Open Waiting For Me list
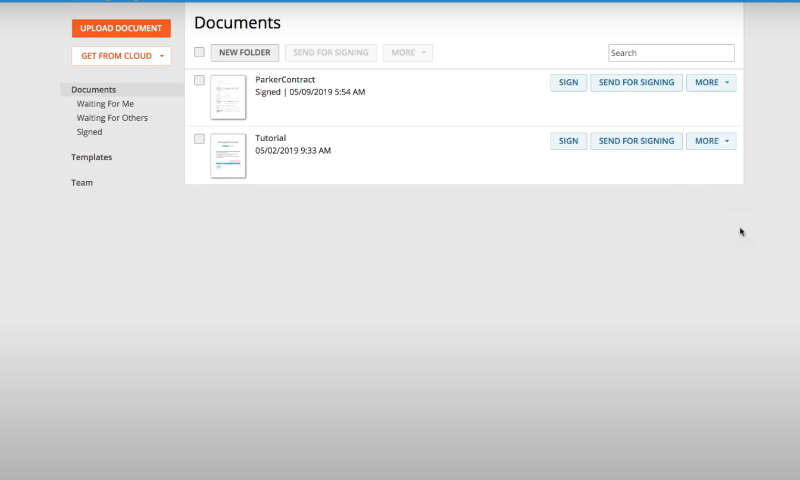Image resolution: width=800 pixels, height=480 pixels. [105, 104]
